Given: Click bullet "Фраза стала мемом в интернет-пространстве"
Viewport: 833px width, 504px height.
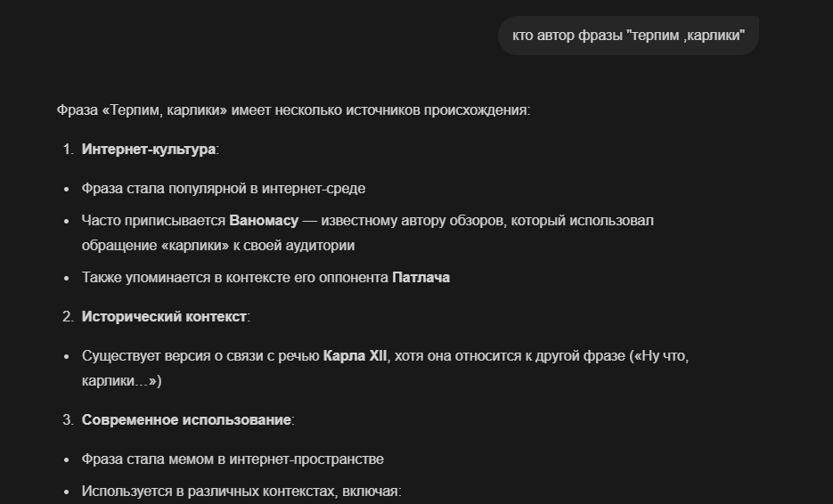Looking at the screenshot, I should coord(233,459).
